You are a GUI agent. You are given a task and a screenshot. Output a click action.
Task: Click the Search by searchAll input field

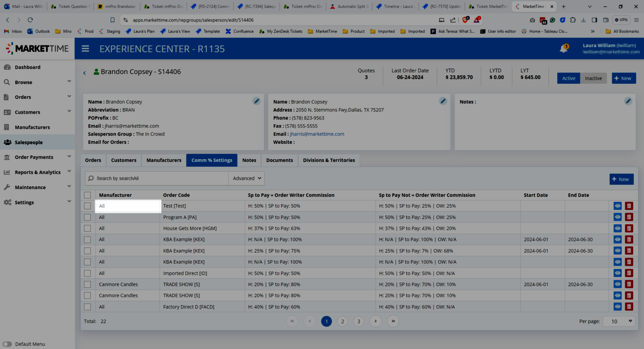[x=158, y=179]
